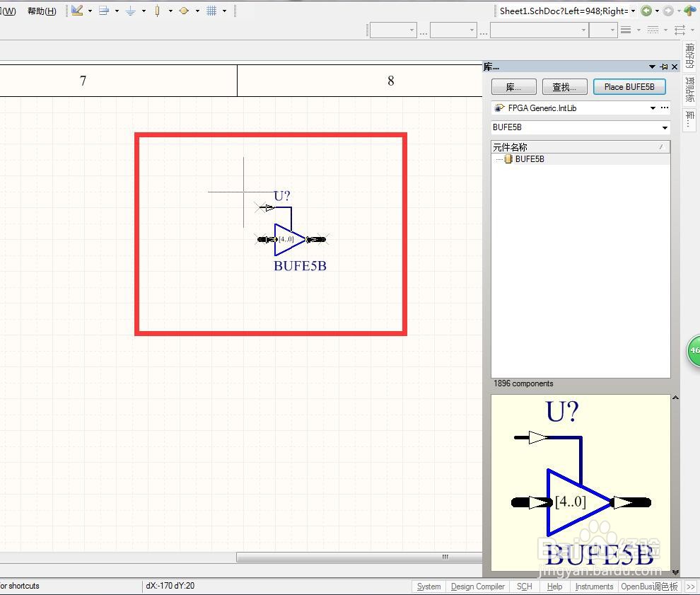Open the second empty formatting combo box
This screenshot has height=595, width=700.
point(453,30)
